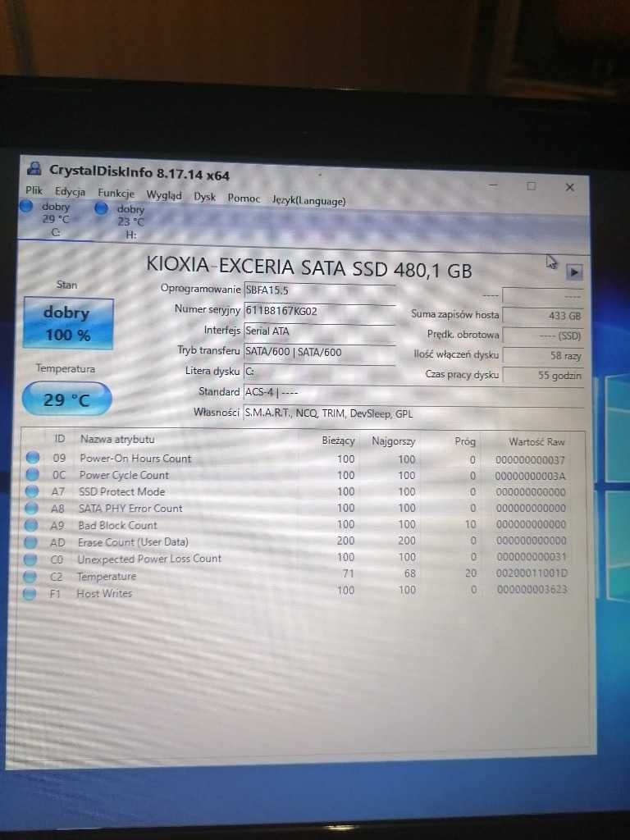Image resolution: width=630 pixels, height=840 pixels.
Task: Click the drive letter C: field
Action: point(319,372)
